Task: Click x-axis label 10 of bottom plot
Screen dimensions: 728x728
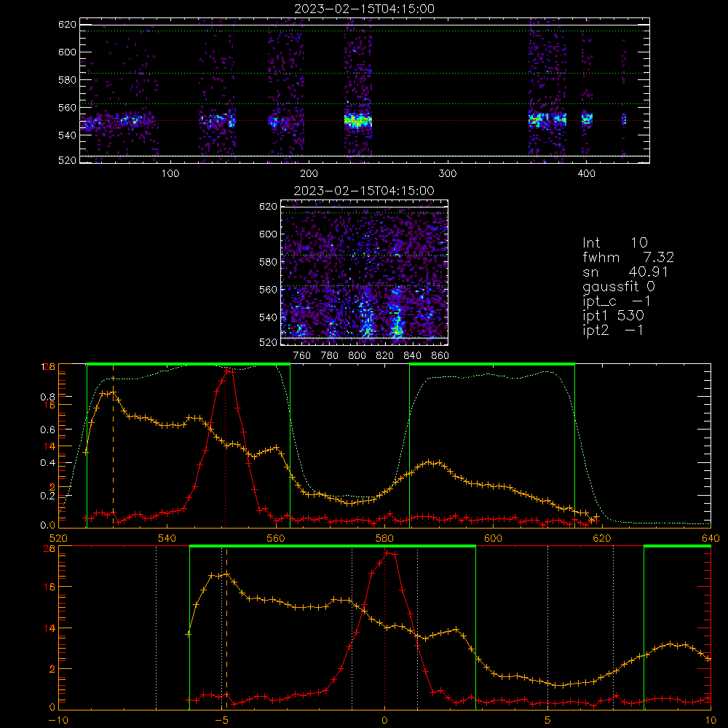Action: pos(711,720)
